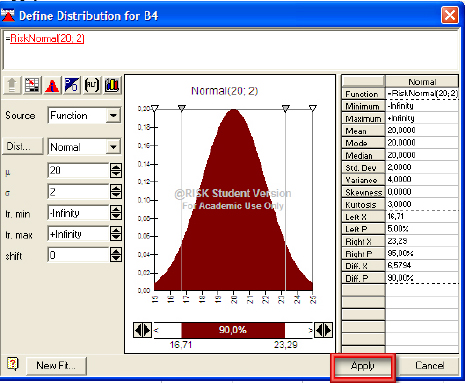The height and width of the screenshot is (383, 465).
Task: Move right delimiter rightward with the arrow
Action: (328, 330)
